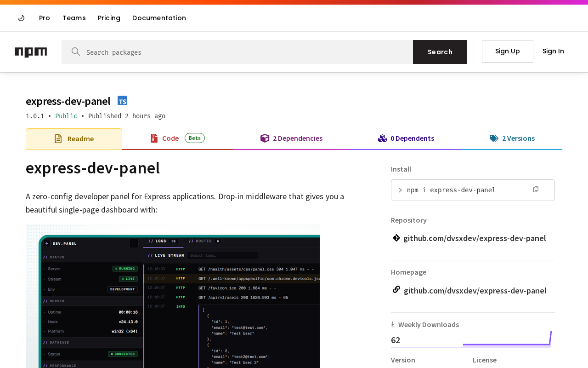Switch to the Code tab
Viewport: 588px width, 368px height.
pos(177,138)
